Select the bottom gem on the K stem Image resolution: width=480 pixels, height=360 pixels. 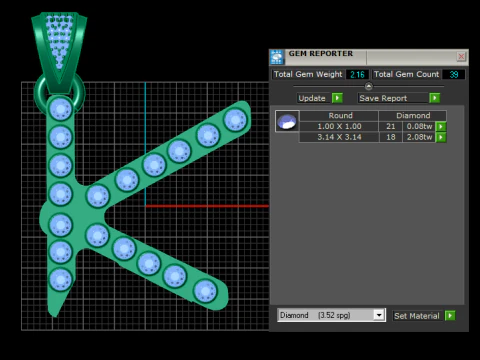pos(61,280)
